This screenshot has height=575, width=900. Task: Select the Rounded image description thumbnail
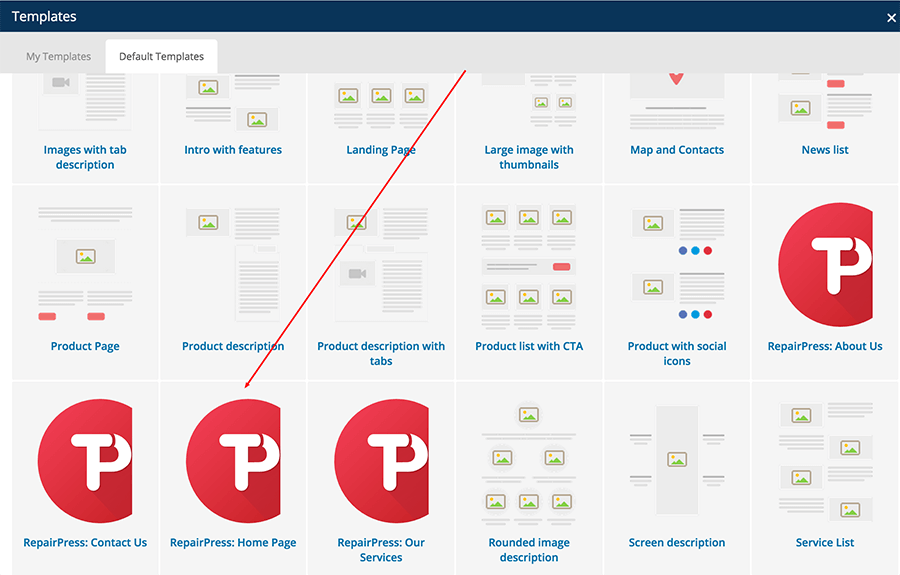click(529, 464)
